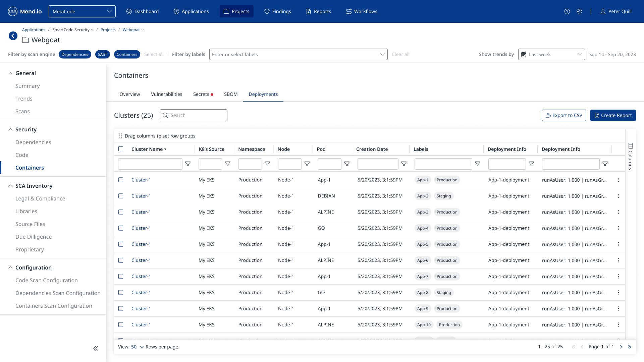Click the help question mark icon
The width and height of the screenshot is (644, 362).
point(567,11)
